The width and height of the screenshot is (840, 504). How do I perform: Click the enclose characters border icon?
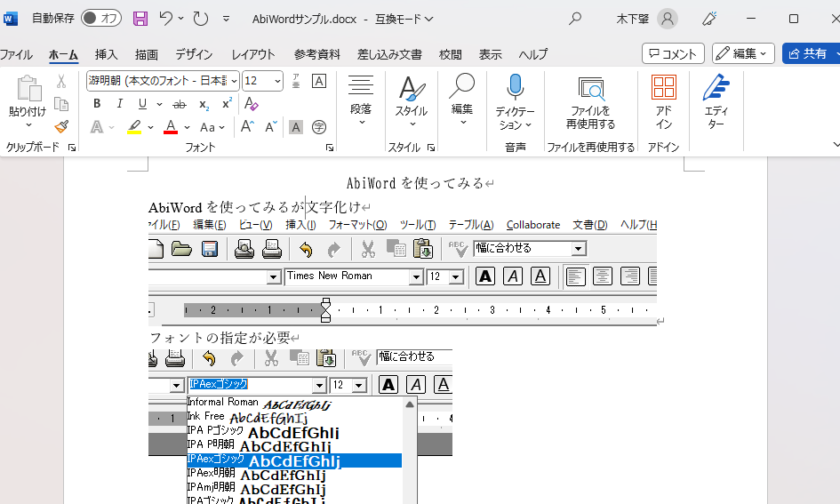pos(319,81)
